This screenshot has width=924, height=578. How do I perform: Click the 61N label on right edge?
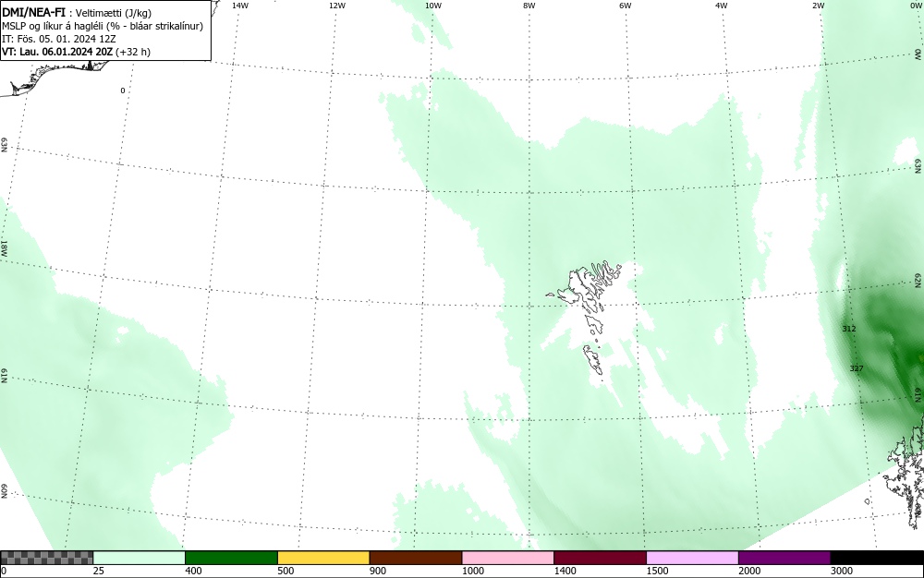coord(918,395)
